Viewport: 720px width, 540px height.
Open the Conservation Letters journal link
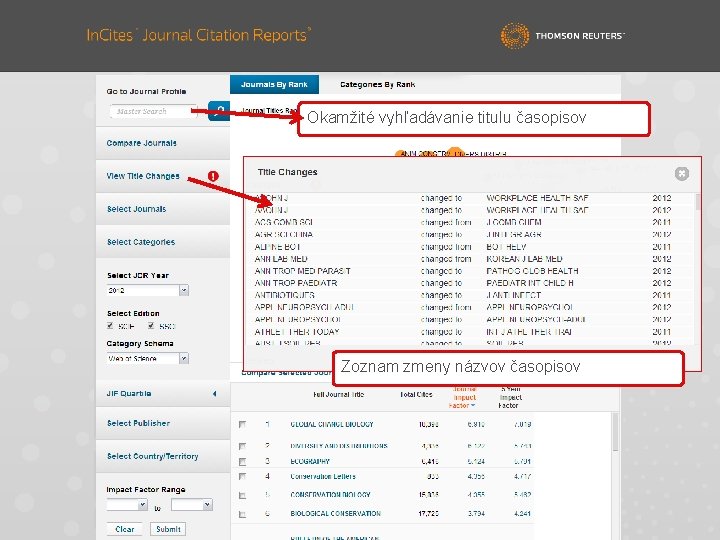coord(323,477)
